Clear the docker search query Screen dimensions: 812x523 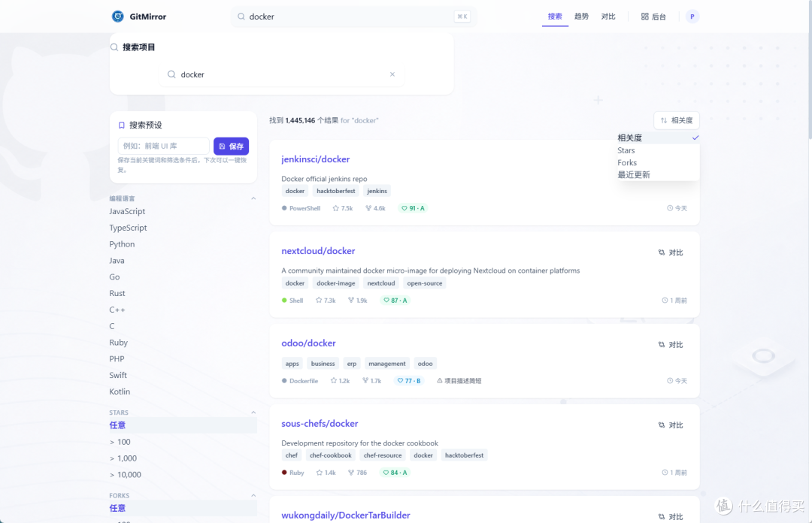tap(392, 74)
